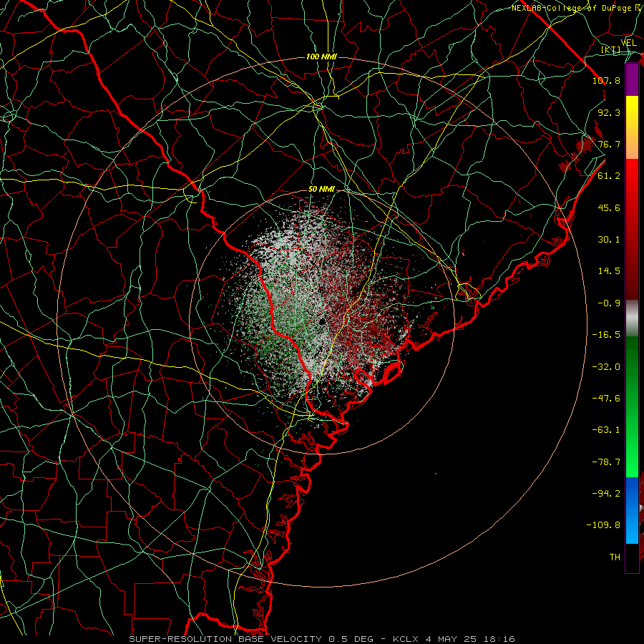Click the TH legend label

coord(615,557)
